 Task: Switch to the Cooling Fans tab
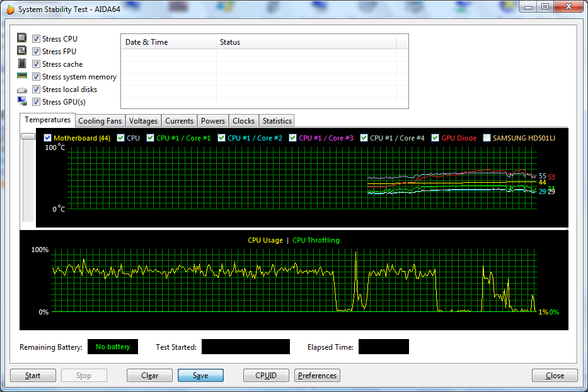(x=100, y=121)
